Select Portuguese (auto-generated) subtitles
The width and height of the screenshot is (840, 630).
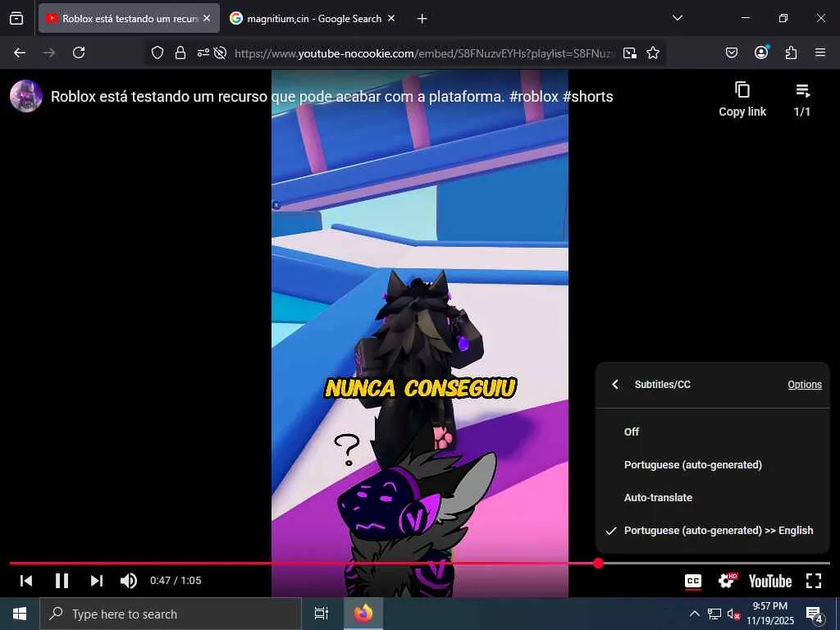point(713,464)
